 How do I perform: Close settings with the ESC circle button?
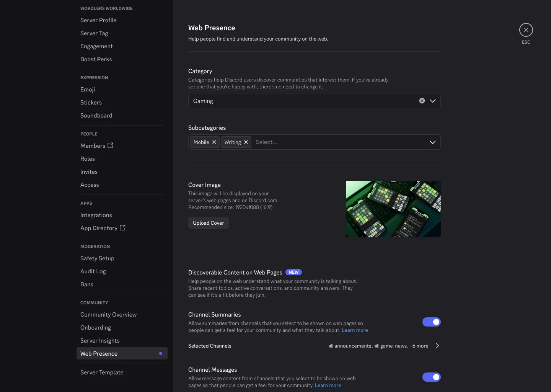coord(526,30)
